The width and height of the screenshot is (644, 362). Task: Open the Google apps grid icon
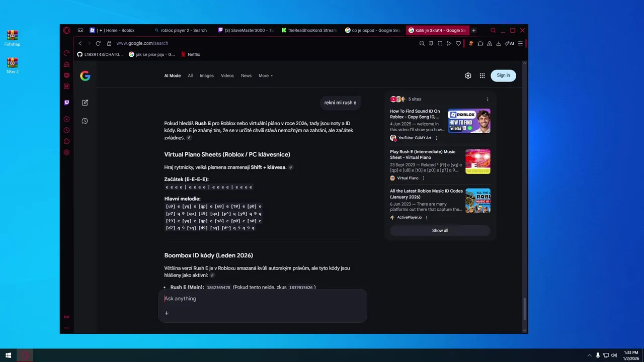[482, 75]
